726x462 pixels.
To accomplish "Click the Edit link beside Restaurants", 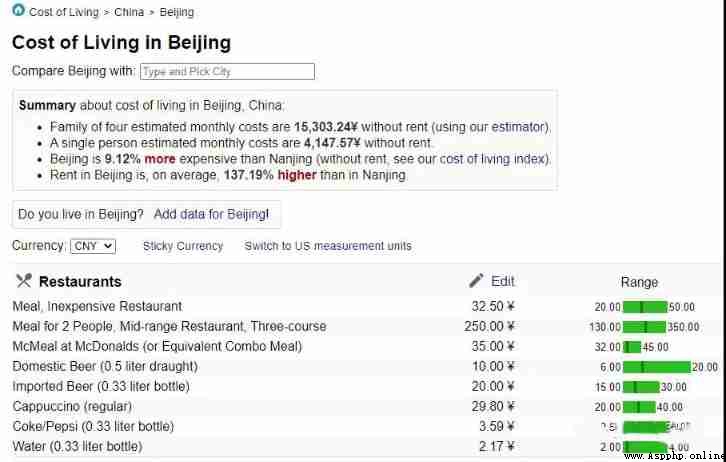I will (x=503, y=281).
